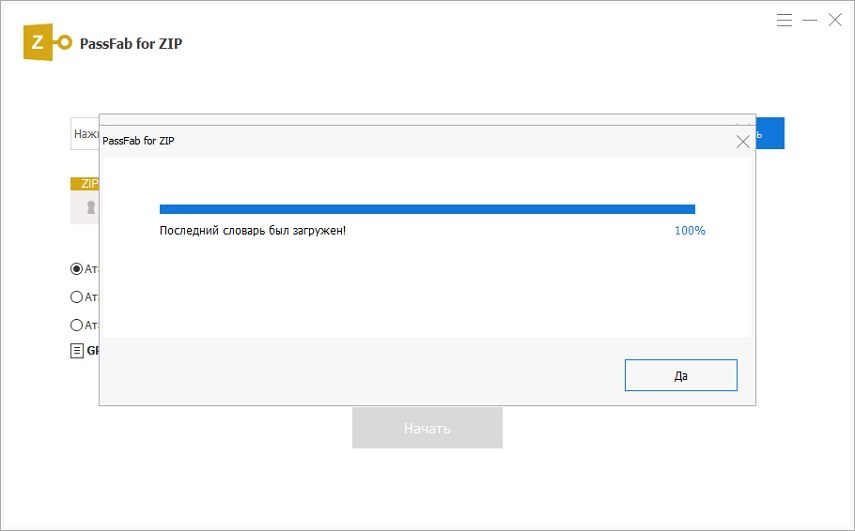Click the blue button beside file path
Viewport: 855px width, 531px height.
pyautogui.click(x=770, y=133)
